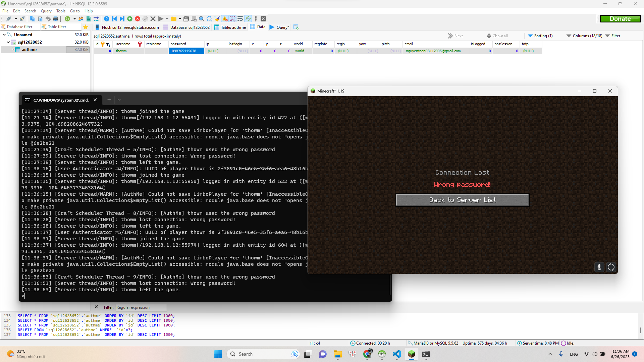Toggle the wrap long lines icon
Image resolution: width=644 pixels, height=362 pixels.
point(240,19)
